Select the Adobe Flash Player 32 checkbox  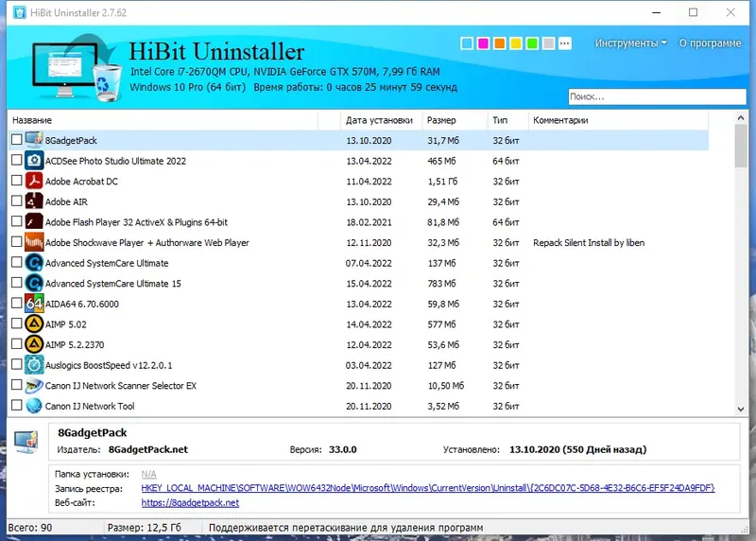click(x=16, y=221)
